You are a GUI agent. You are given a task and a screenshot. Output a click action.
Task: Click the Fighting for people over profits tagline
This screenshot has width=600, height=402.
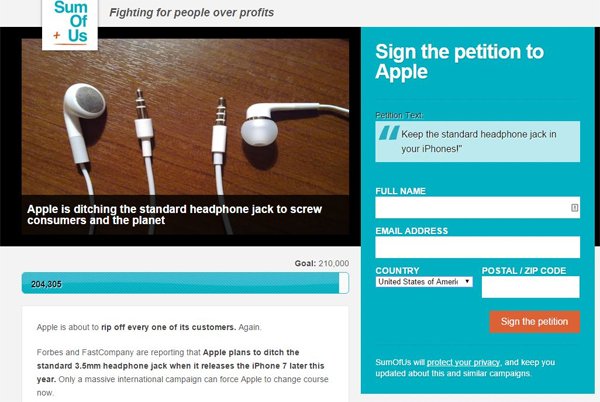191,13
